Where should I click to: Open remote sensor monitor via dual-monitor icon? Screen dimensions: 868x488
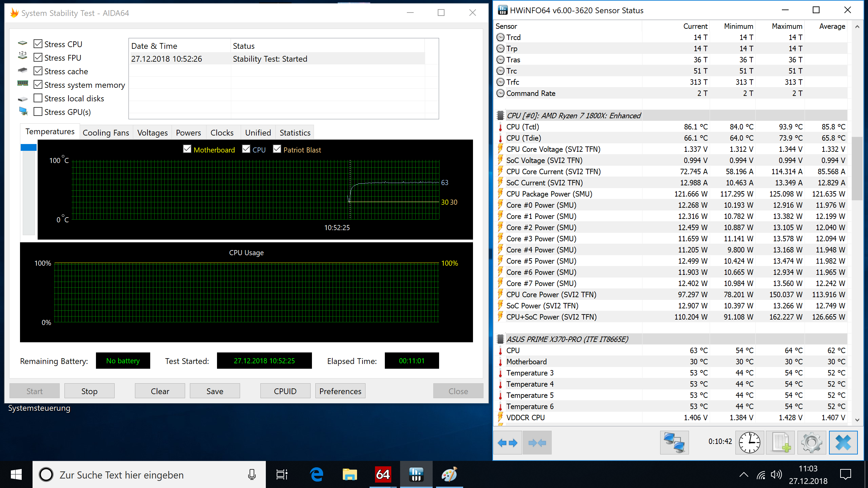[x=674, y=443]
